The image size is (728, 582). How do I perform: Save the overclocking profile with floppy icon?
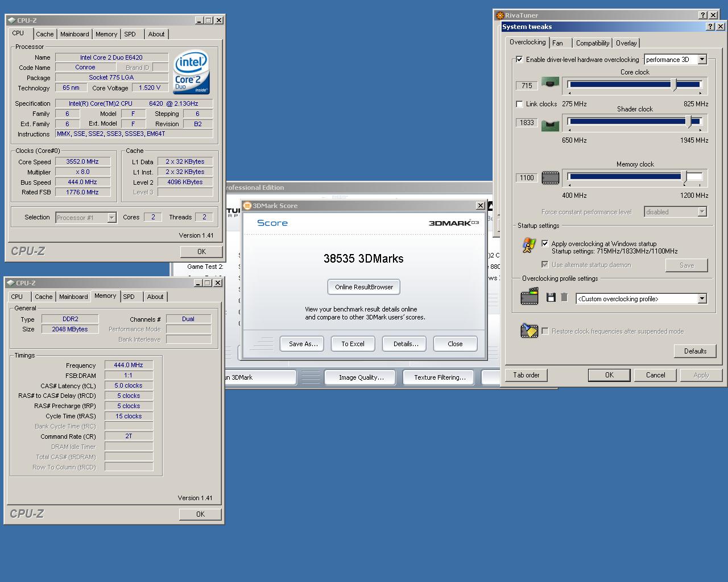551,297
